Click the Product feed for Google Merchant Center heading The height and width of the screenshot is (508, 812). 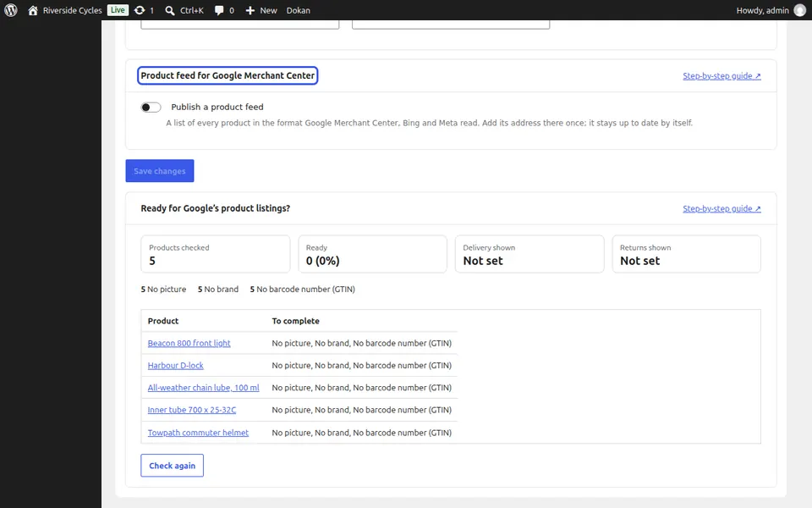click(228, 75)
